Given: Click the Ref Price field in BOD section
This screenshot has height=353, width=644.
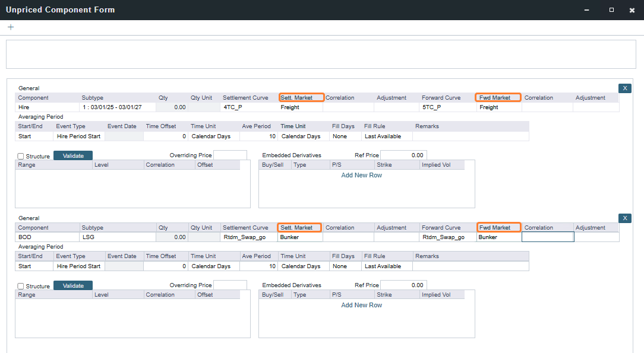Looking at the screenshot, I should (403, 285).
